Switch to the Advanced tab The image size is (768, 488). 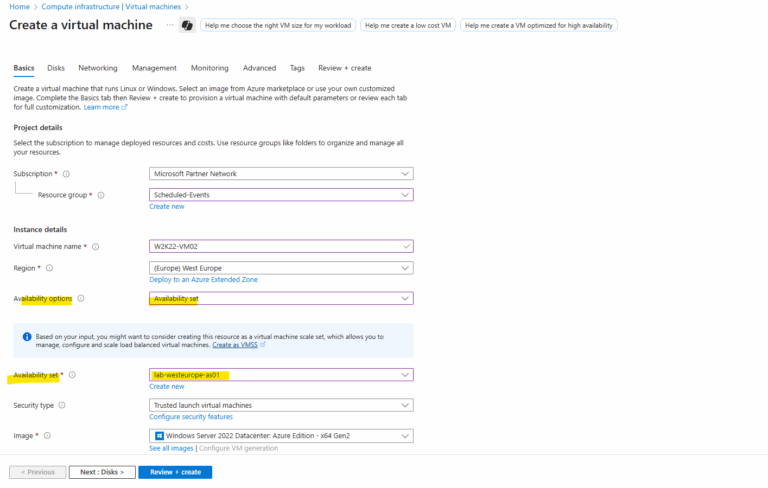pyautogui.click(x=260, y=68)
